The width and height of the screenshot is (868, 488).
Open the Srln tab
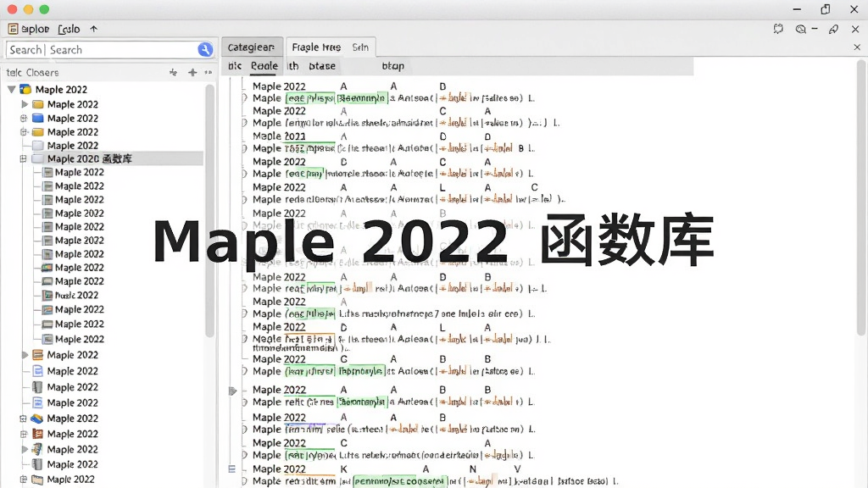click(359, 47)
